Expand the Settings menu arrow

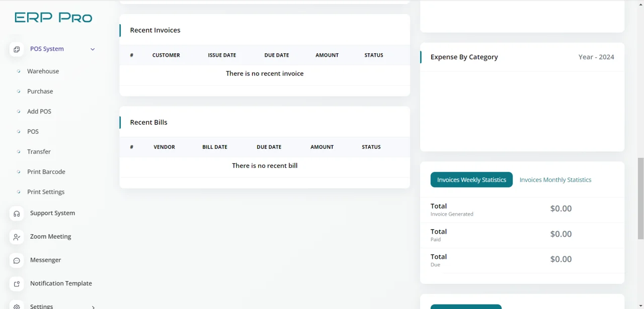(93, 306)
